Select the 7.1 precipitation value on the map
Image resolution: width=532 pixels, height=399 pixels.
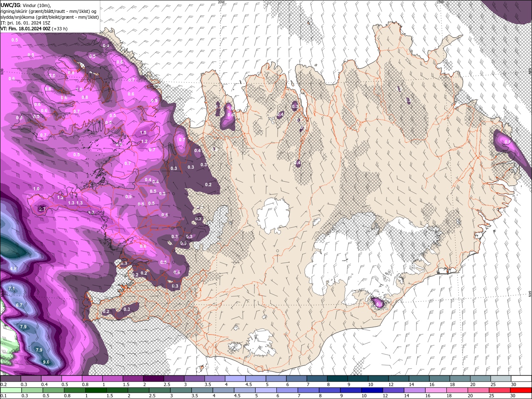[12, 288]
